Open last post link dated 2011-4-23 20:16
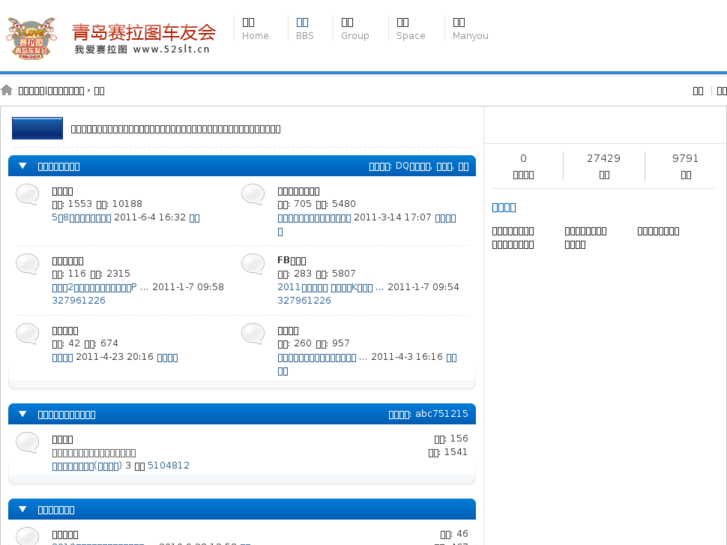The height and width of the screenshot is (545, 727). pyautogui.click(x=62, y=357)
